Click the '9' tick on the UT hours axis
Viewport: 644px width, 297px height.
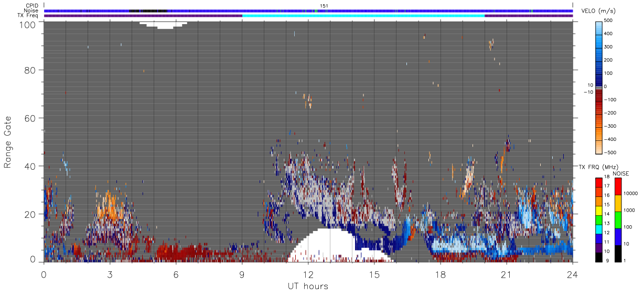[242, 274]
